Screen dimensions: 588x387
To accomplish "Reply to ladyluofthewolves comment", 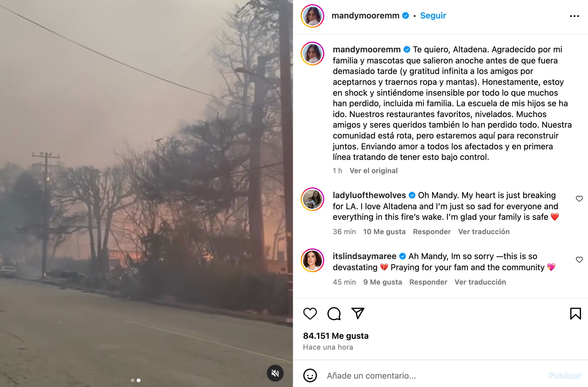I will 432,232.
